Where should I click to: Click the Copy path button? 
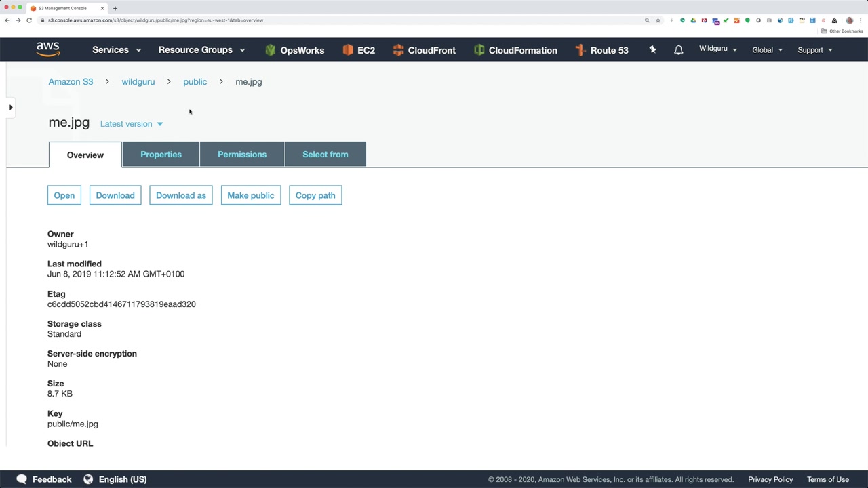(315, 195)
